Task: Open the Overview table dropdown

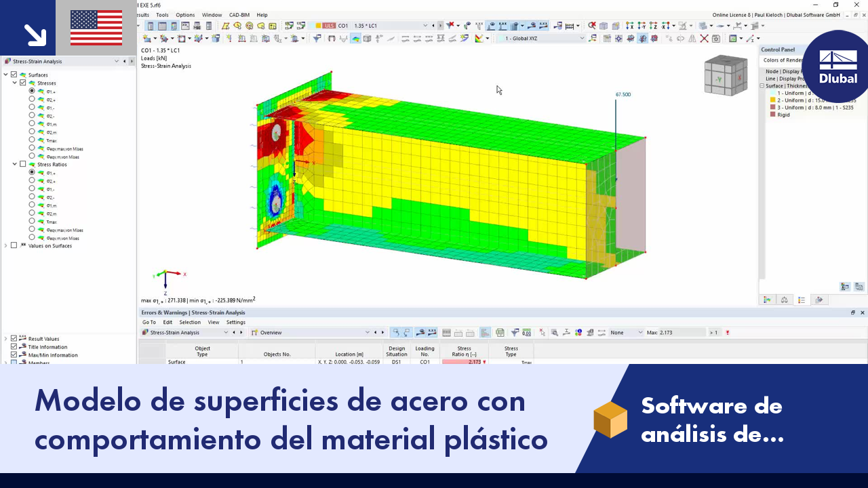Action: click(x=368, y=333)
